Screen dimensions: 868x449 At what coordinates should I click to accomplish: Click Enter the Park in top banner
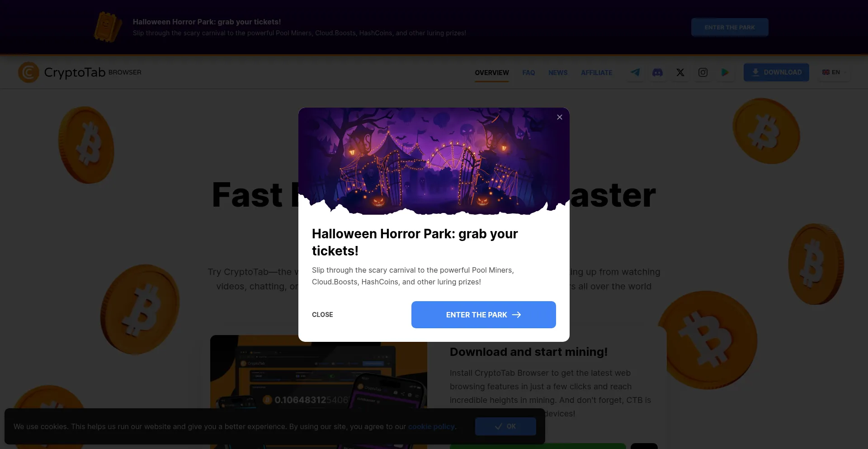(729, 27)
